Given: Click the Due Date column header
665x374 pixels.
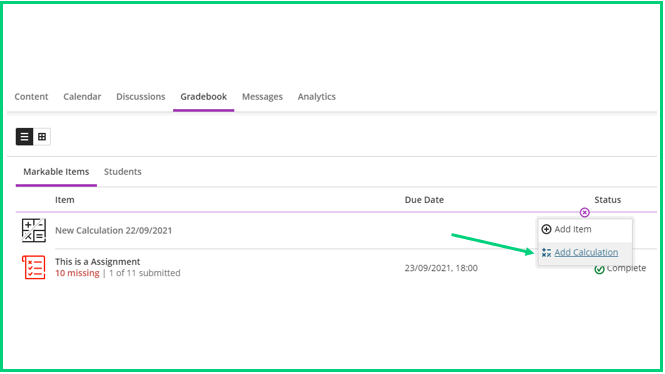Looking at the screenshot, I should (424, 200).
